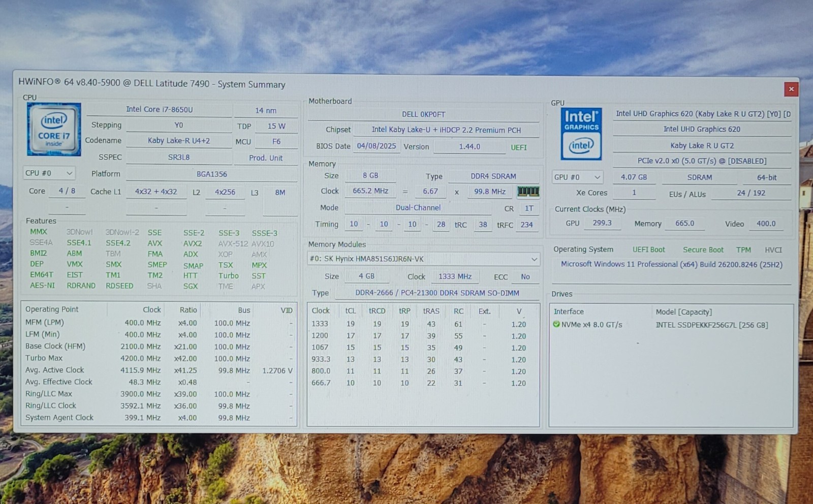
Task: Click the L1 cache value 4x32 + 4x32
Action: (x=156, y=192)
